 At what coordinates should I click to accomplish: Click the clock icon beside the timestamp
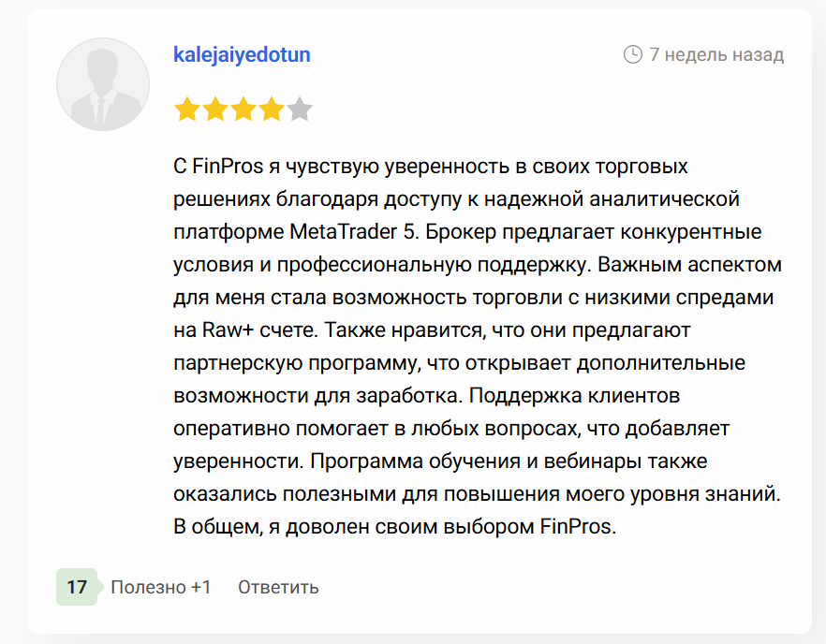(635, 54)
